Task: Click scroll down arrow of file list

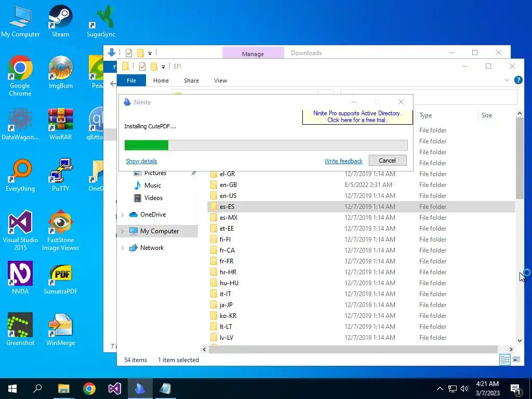Action: point(520,341)
